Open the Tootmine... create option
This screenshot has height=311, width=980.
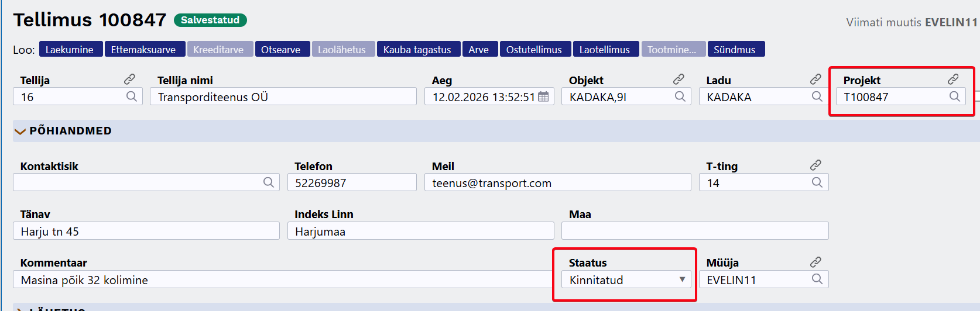(x=672, y=50)
